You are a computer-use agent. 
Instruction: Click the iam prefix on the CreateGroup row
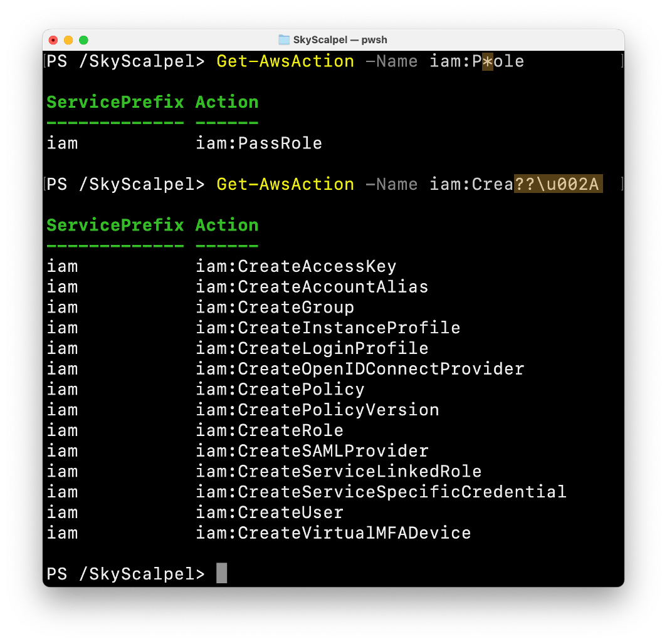click(62, 307)
